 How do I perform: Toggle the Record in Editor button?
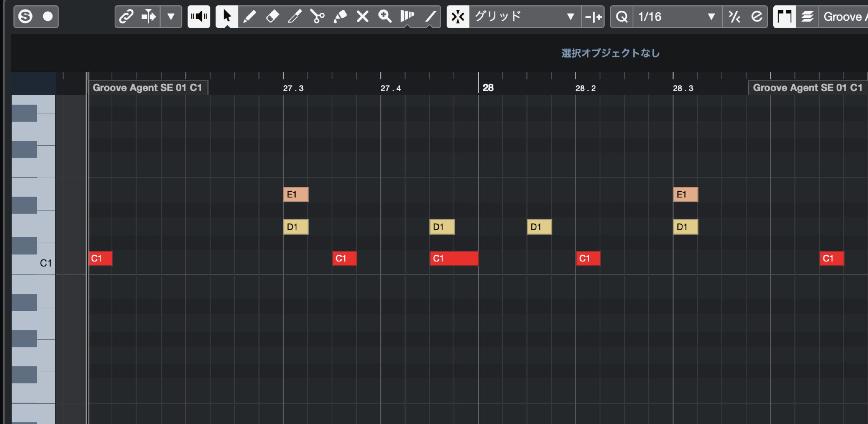[x=48, y=16]
